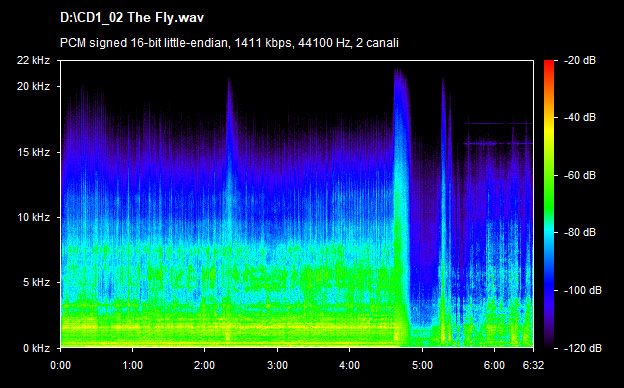Click the file title 'D:\CD1_02 The Fly.wav'

[x=132, y=18]
